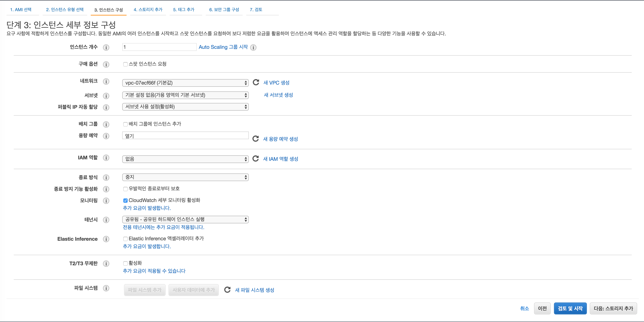Image resolution: width=644 pixels, height=322 pixels.
Task: Click 새 파일 시스템 생성 link
Action: pos(255,290)
